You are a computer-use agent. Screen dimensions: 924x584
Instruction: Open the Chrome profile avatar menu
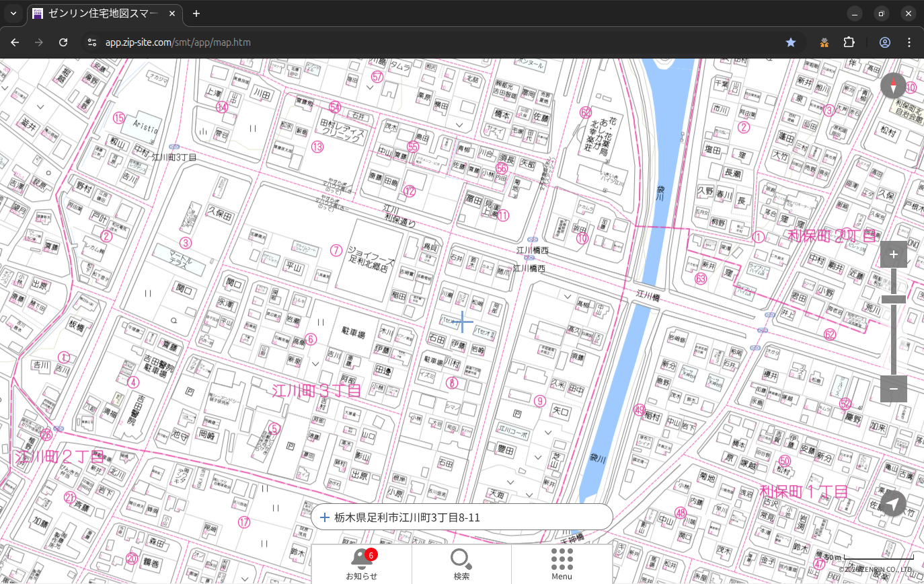coord(885,42)
